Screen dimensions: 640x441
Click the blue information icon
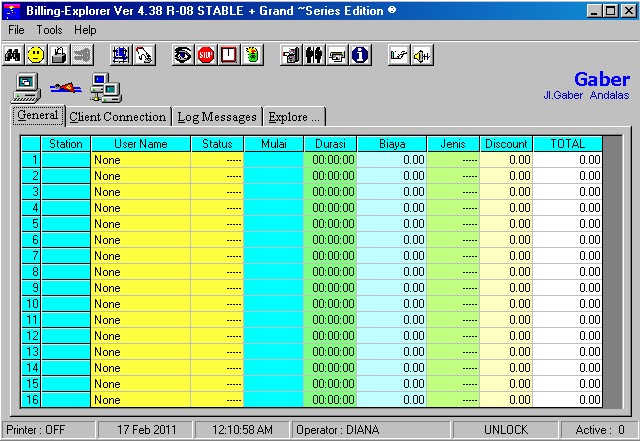360,55
